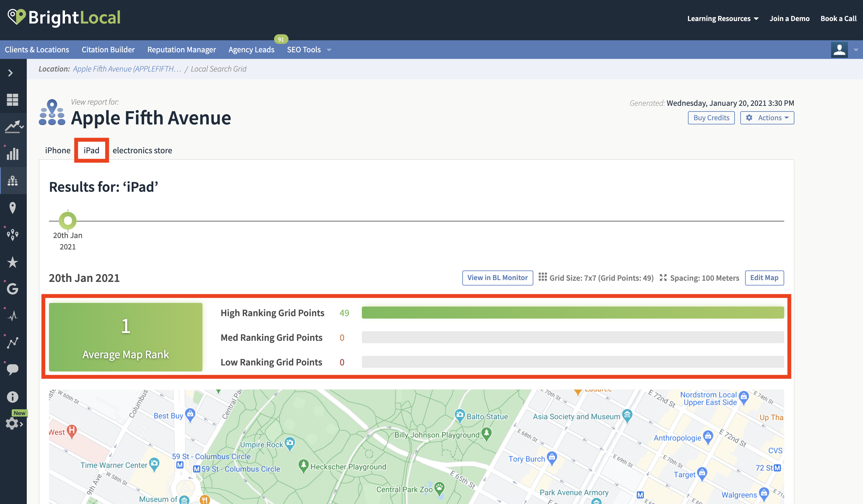Open the speech bubble sidebar icon
Image resolution: width=863 pixels, height=504 pixels.
click(x=13, y=370)
